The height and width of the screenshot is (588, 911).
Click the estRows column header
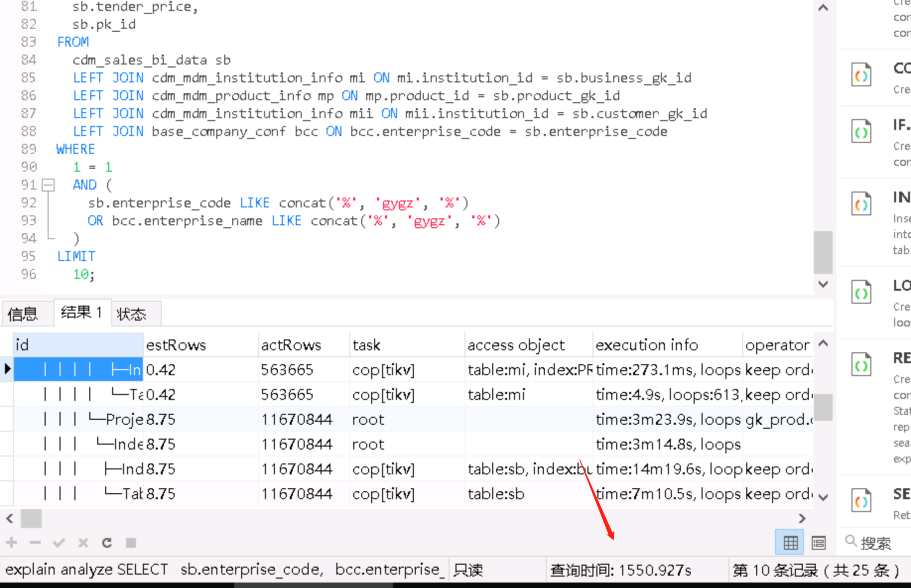201,345
